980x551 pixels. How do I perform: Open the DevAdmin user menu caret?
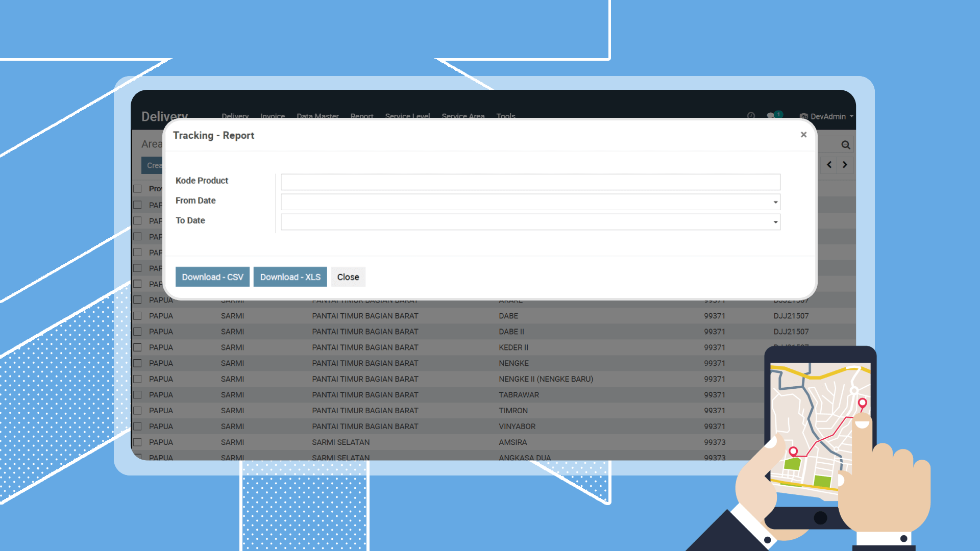pyautogui.click(x=851, y=116)
